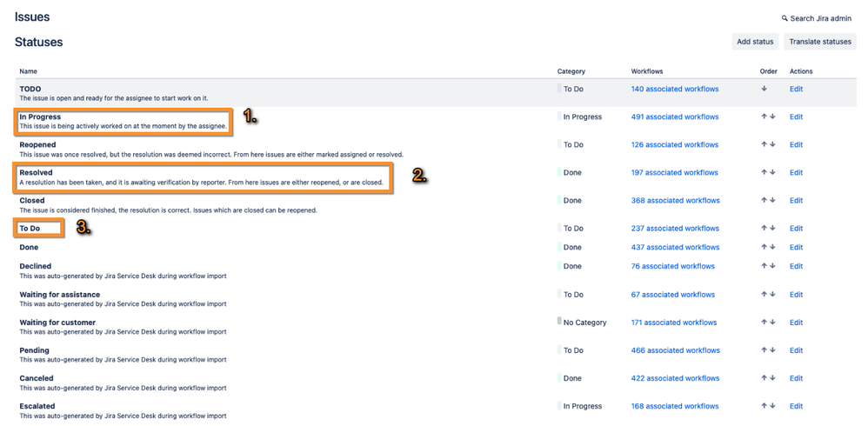Open 422 associated workflows link

coord(676,378)
